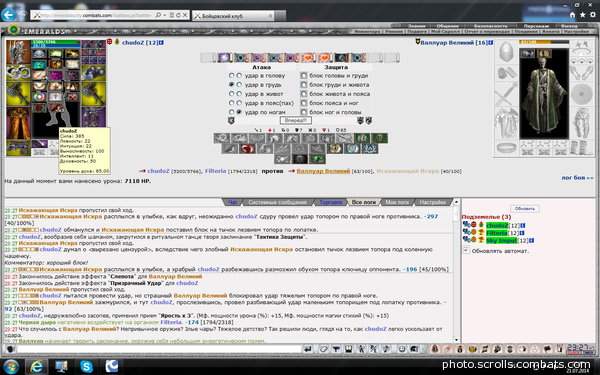This screenshot has width=600, height=375.
Task: Click the Skype icon in the taskbar
Action: point(86,367)
